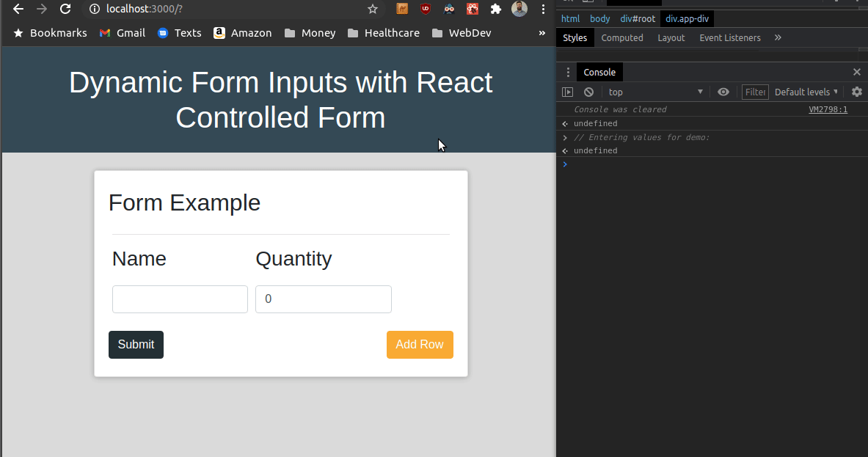Image resolution: width=868 pixels, height=457 pixels.
Task: Open the Default levels dropdown
Action: tap(806, 92)
